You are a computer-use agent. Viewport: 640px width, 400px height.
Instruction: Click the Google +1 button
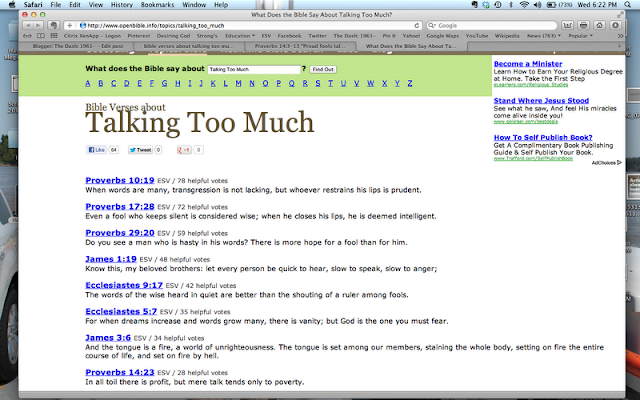(184, 150)
